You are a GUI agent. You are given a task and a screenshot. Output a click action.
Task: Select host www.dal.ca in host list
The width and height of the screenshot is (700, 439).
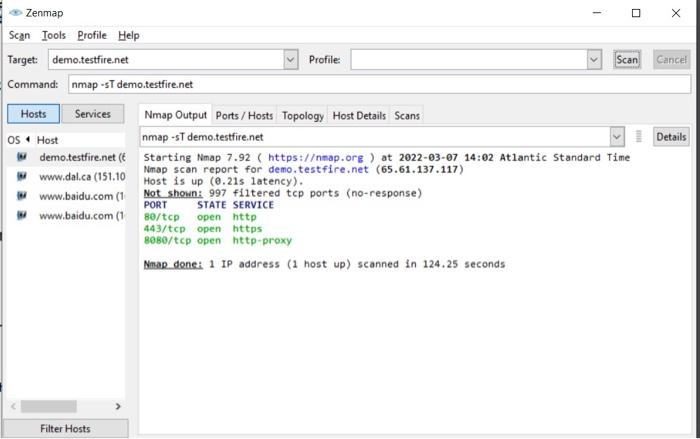(x=82, y=177)
